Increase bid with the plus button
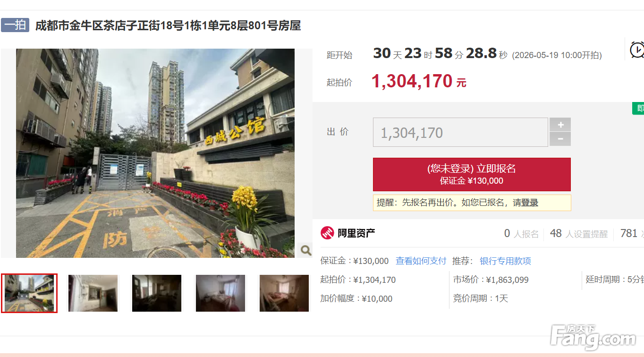The image size is (644, 357). pos(560,125)
